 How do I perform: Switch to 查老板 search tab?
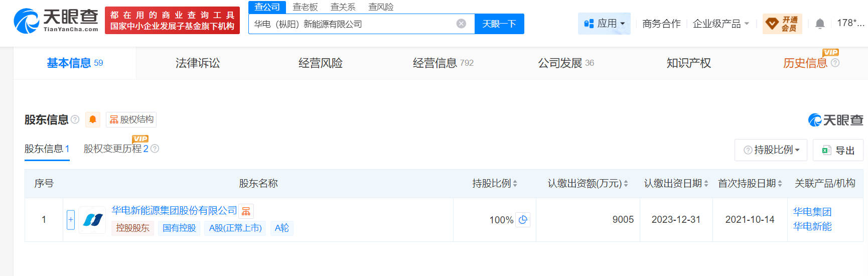pos(305,7)
